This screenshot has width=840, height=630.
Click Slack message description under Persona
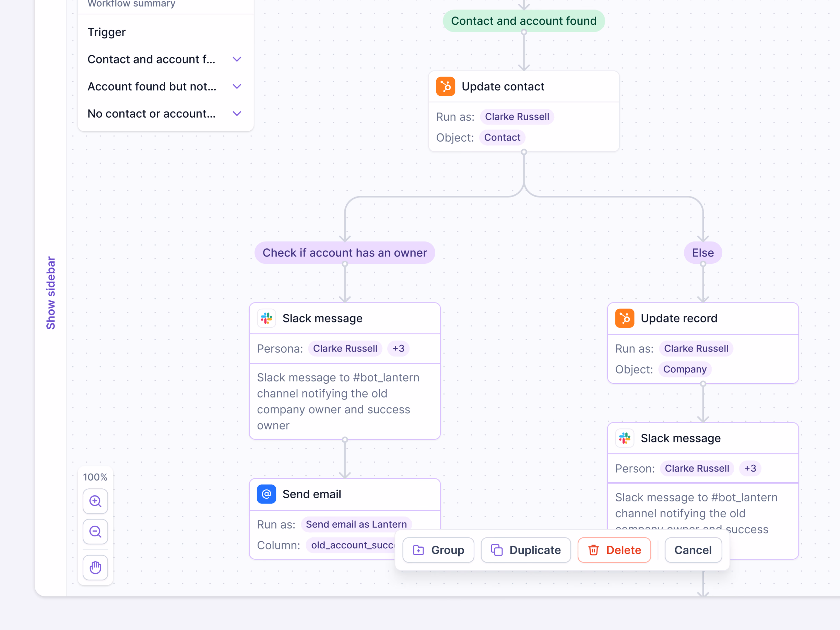(338, 401)
